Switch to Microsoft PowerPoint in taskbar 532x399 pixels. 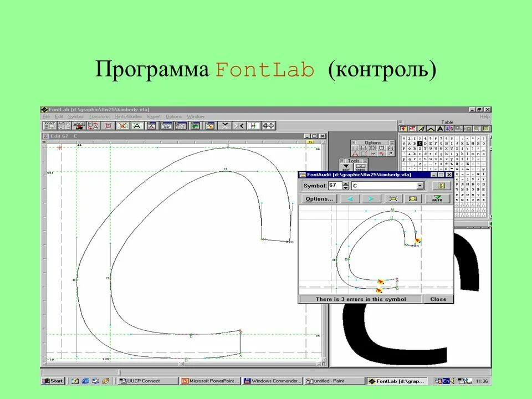click(210, 381)
